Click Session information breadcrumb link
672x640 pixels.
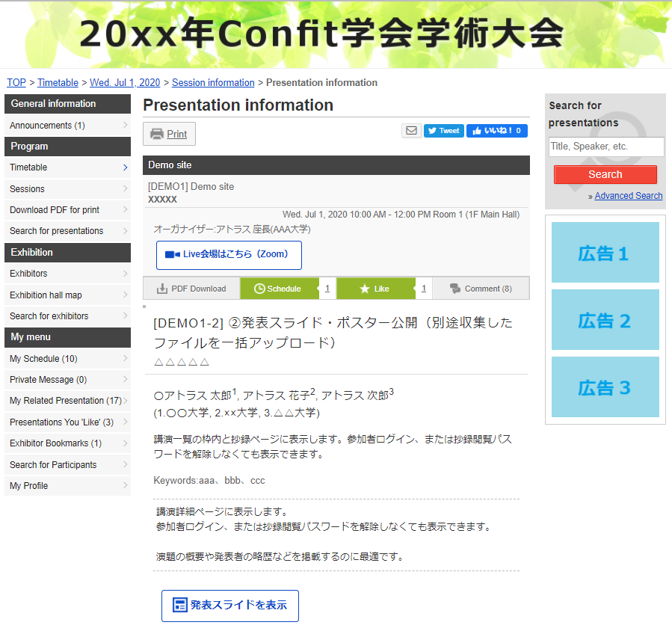tap(213, 83)
